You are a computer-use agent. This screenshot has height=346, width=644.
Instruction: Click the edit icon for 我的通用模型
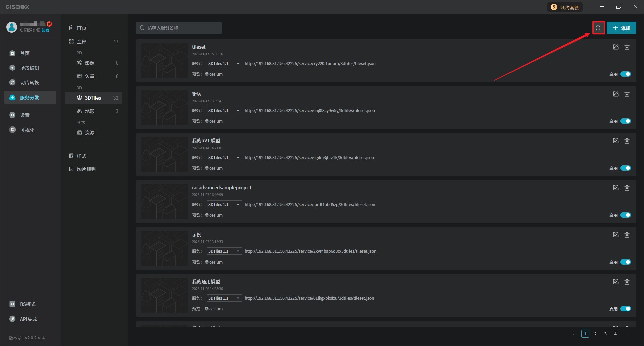tap(615, 282)
